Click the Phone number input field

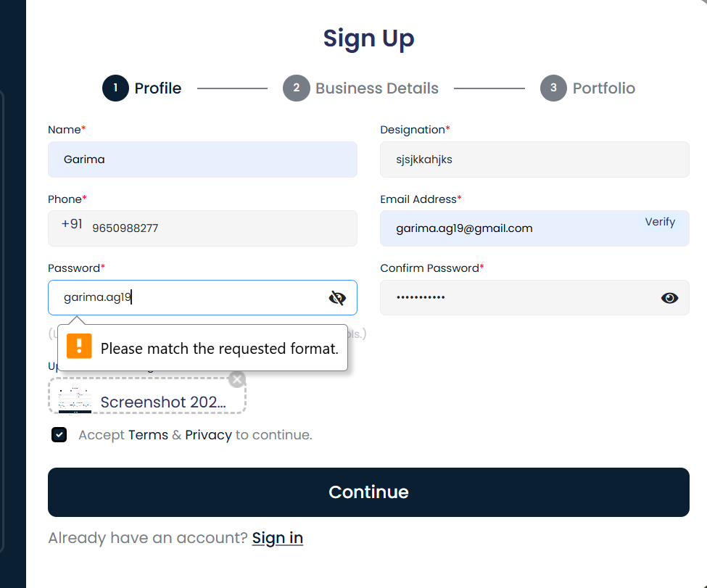[218, 228]
